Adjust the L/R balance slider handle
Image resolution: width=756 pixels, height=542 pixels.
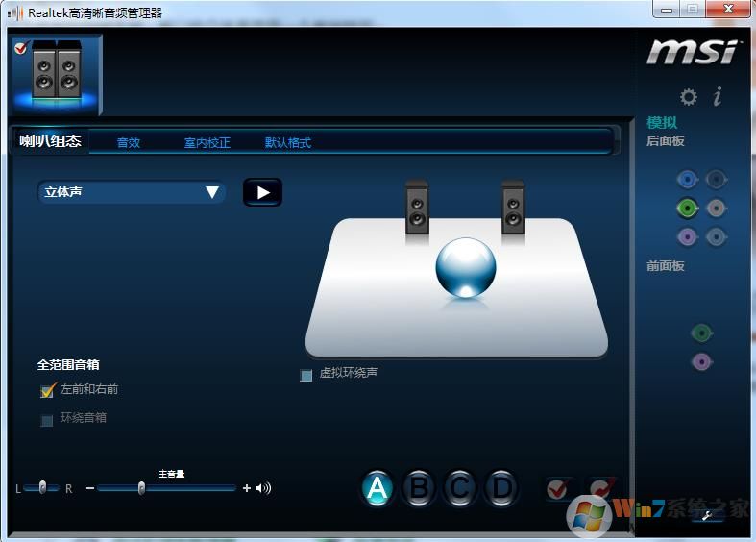click(42, 487)
